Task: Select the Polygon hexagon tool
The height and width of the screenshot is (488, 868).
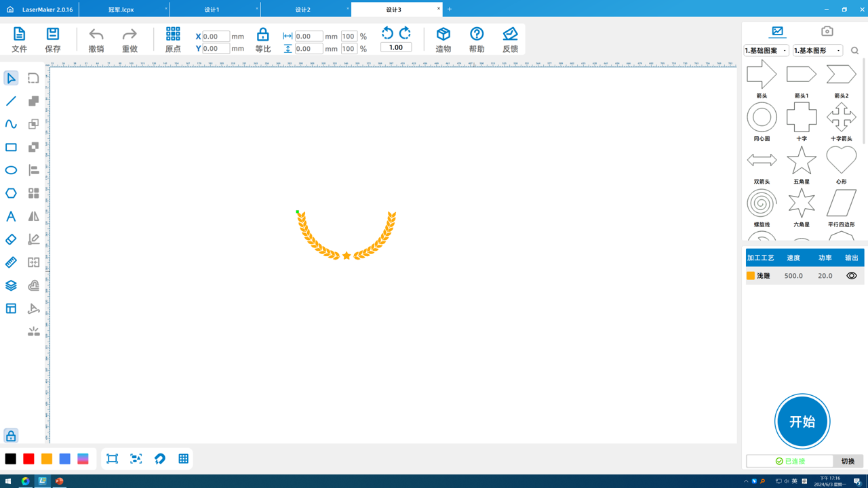Action: [11, 193]
